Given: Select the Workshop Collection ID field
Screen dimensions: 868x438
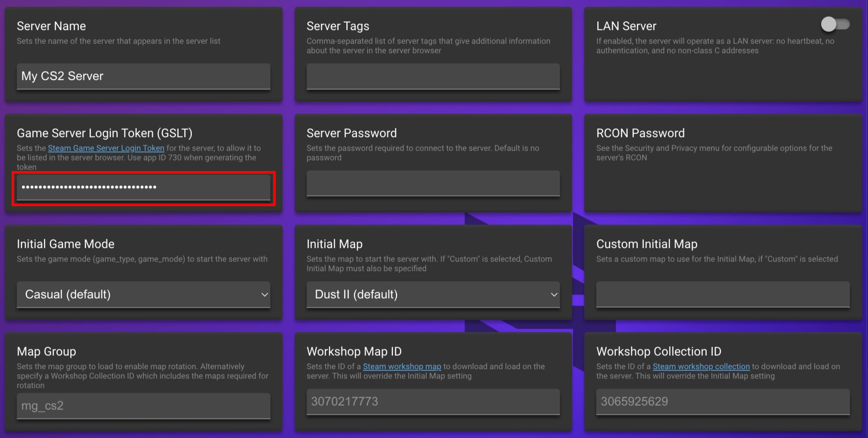Looking at the screenshot, I should coord(722,401).
